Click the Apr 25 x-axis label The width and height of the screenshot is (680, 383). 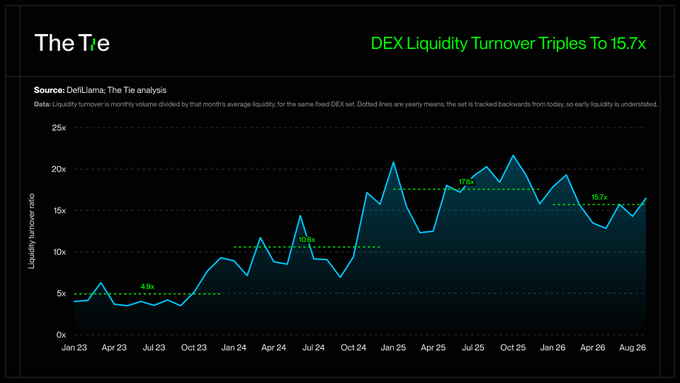coord(433,348)
